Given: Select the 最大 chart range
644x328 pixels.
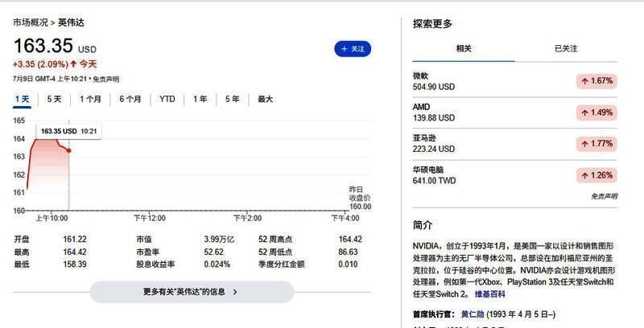Looking at the screenshot, I should click(x=265, y=100).
